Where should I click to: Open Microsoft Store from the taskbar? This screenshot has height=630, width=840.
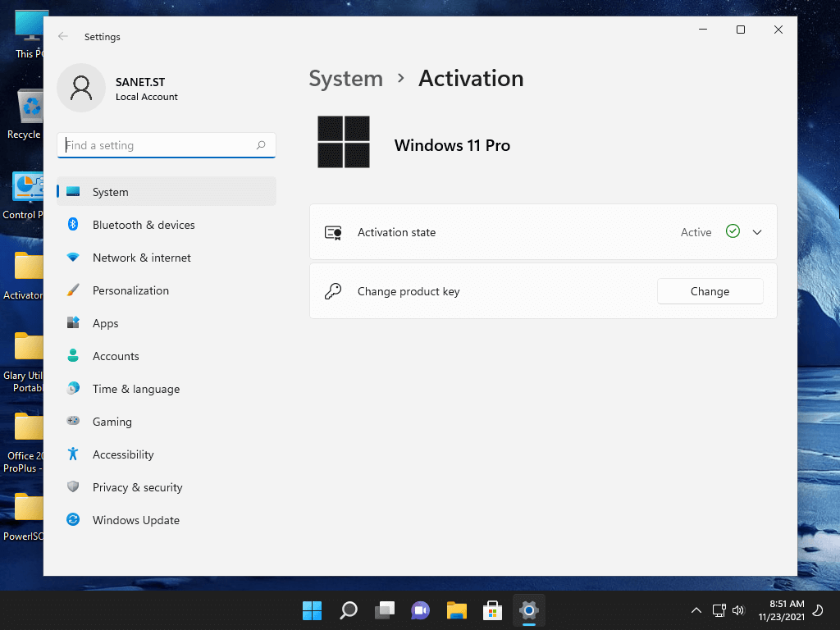[x=492, y=610]
